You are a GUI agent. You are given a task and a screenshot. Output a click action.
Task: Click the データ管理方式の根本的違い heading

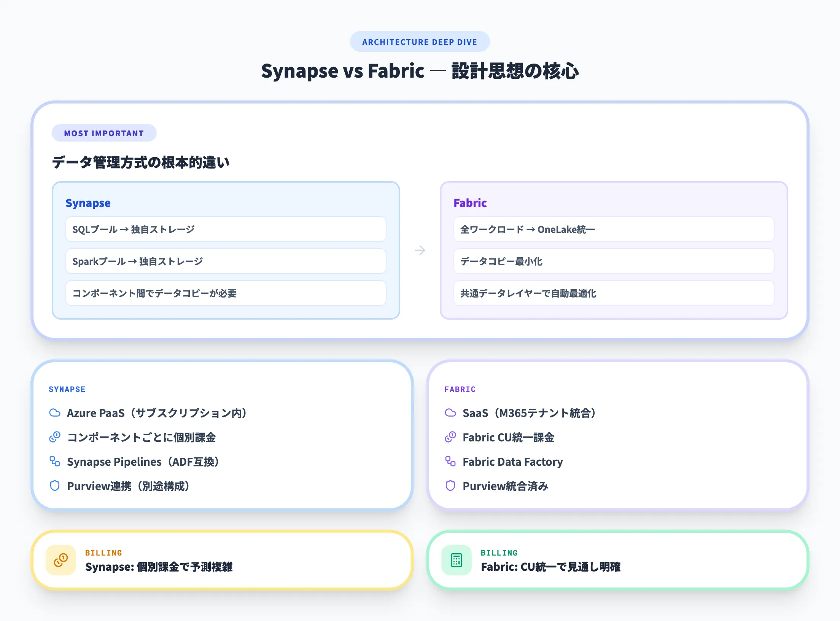pos(141,162)
